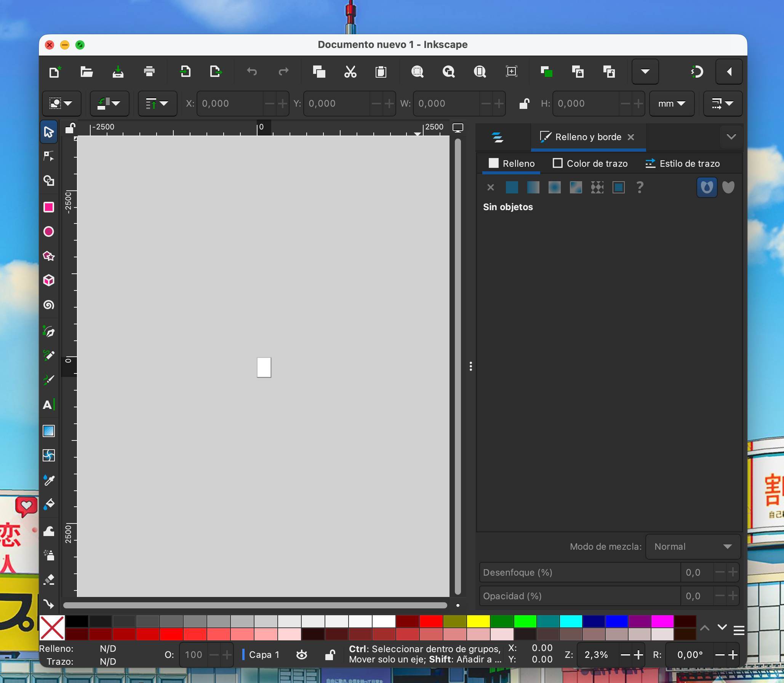Toggle width and height ratio lock

pyautogui.click(x=524, y=104)
